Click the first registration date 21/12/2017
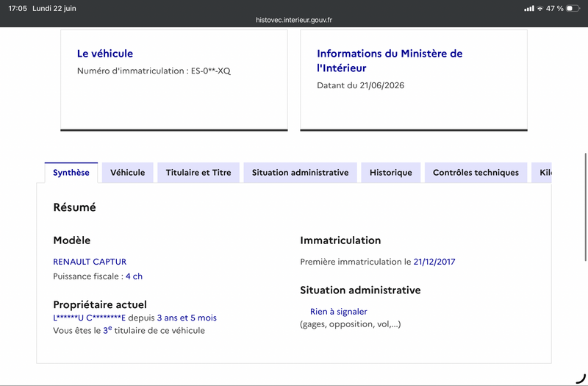Image resolution: width=588 pixels, height=386 pixels. pos(434,262)
